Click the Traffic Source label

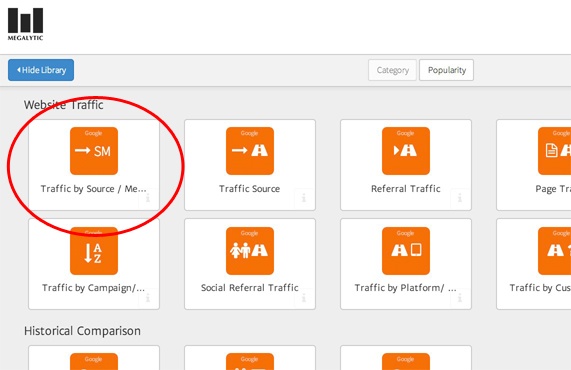click(249, 189)
